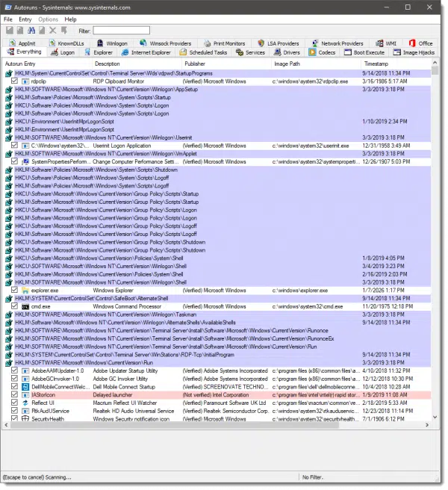Sort by the Publisher column header
Viewport: 448px width, 490px height.
pyautogui.click(x=226, y=63)
